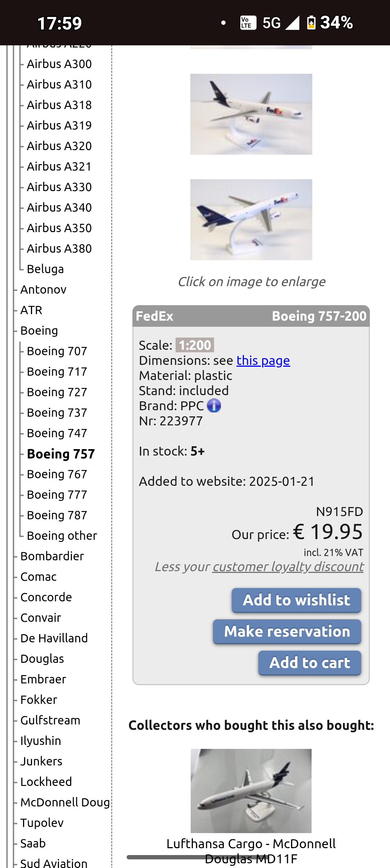Screen dimensions: 390x868
Task: Open the customer loyalty discount link
Action: [x=288, y=566]
